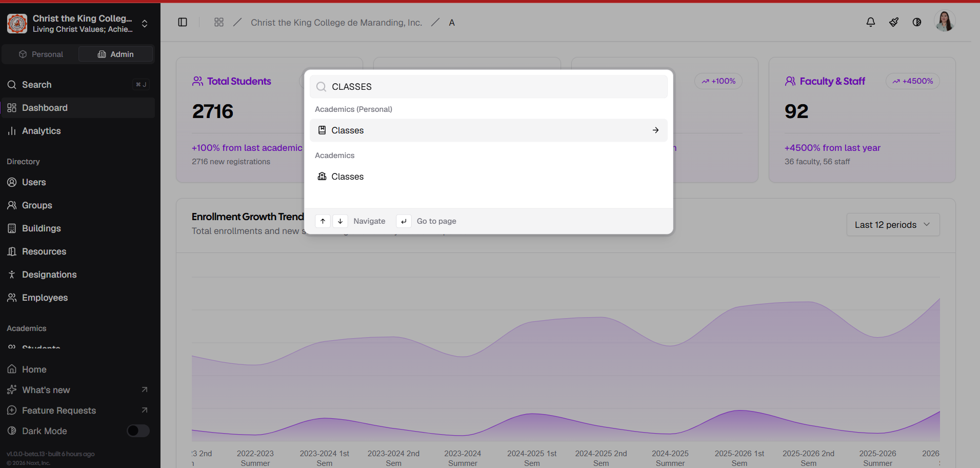Open the Last 12 periods dropdown

(x=893, y=225)
